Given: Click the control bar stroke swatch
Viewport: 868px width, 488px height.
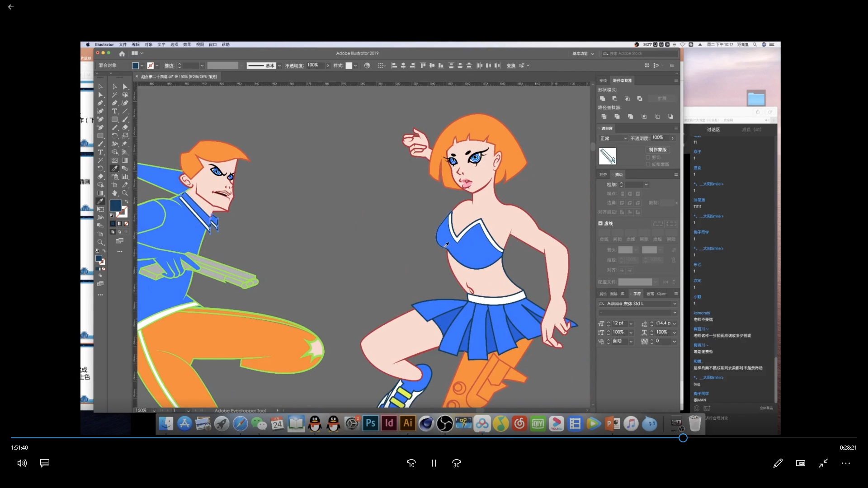Looking at the screenshot, I should (x=151, y=66).
